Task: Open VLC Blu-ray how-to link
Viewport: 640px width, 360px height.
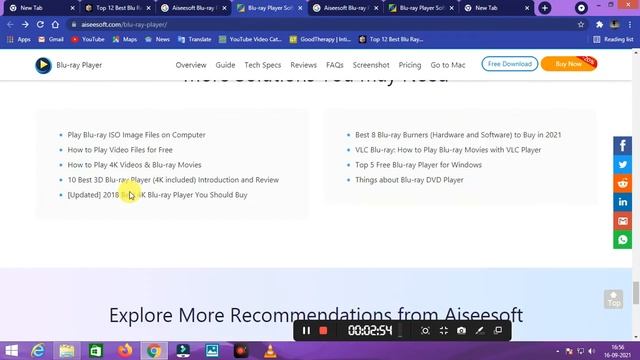Action: coord(448,150)
